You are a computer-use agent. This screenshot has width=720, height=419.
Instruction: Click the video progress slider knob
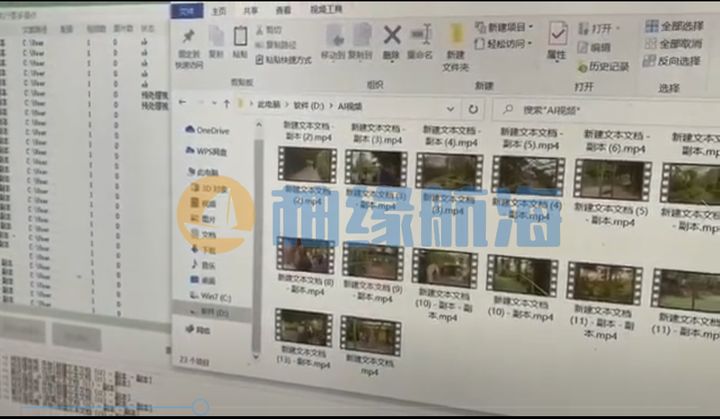coord(200,407)
